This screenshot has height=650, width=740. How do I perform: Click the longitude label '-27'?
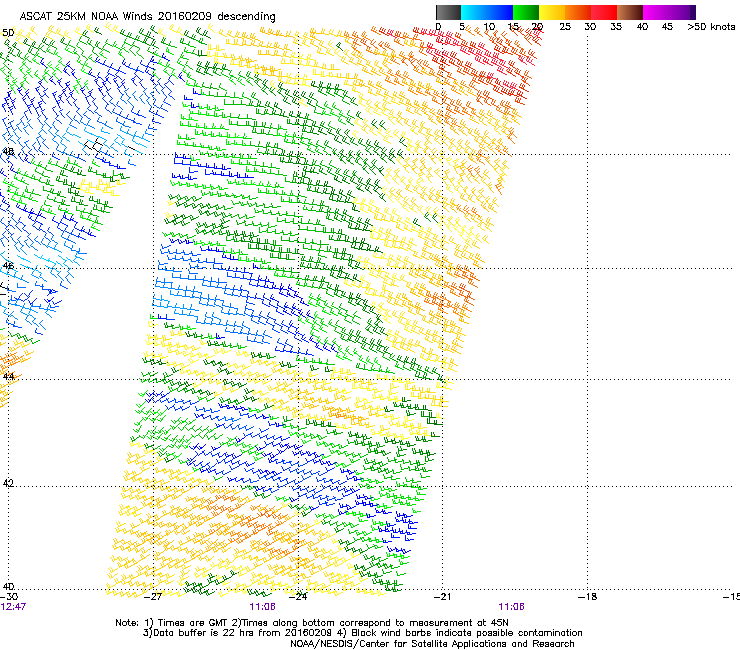(x=153, y=597)
